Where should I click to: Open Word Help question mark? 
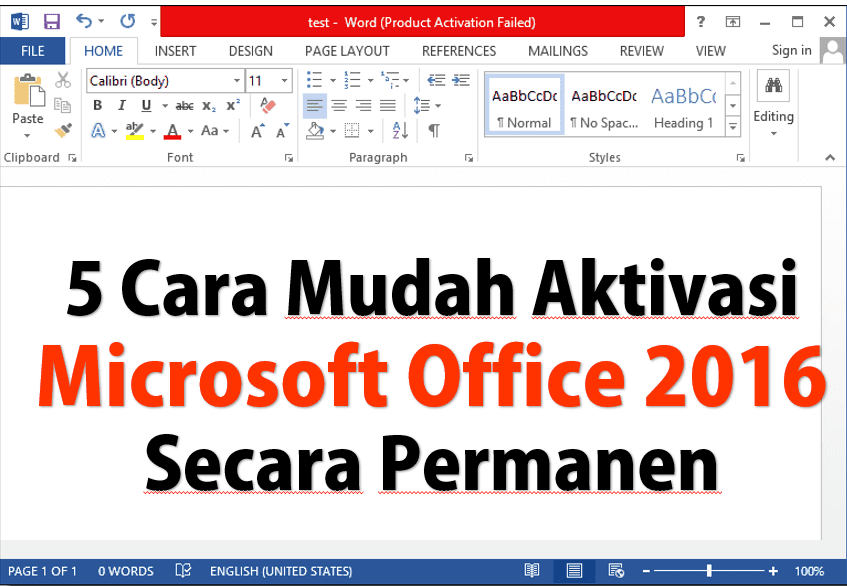(701, 22)
